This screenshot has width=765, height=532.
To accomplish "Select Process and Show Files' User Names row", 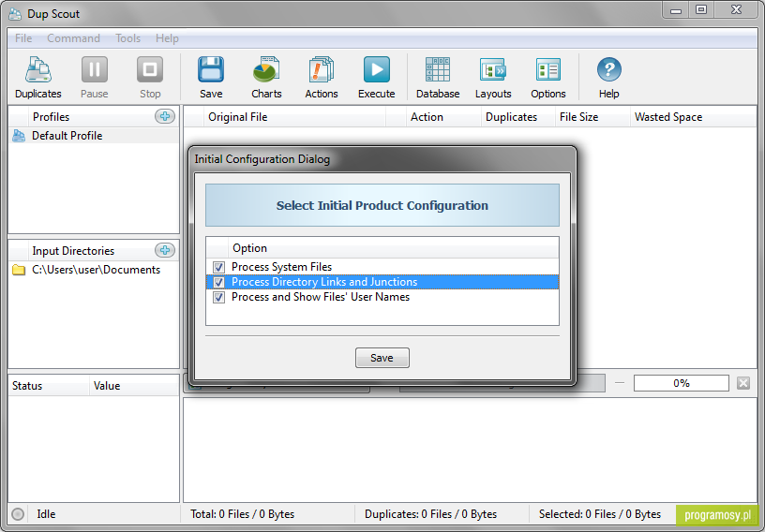I will [382, 298].
